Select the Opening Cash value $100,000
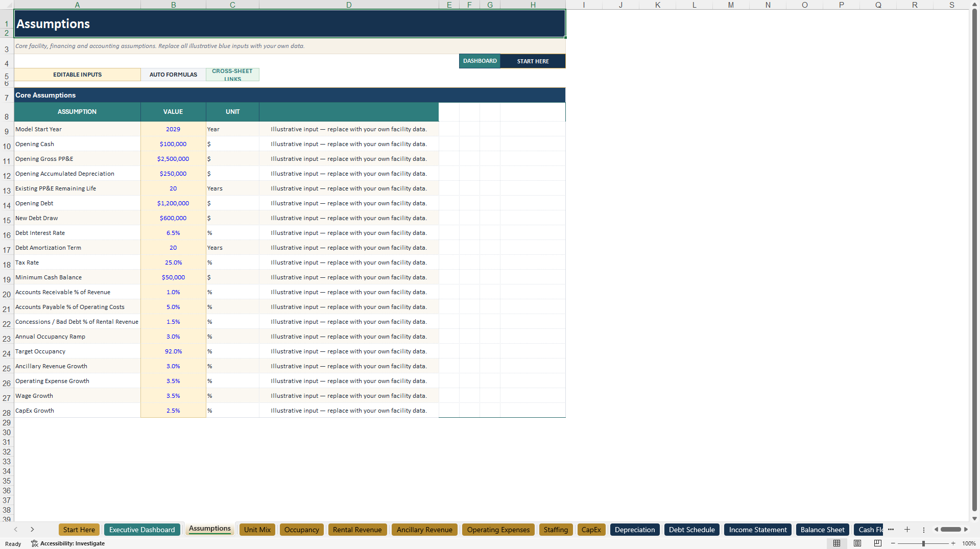 173,144
